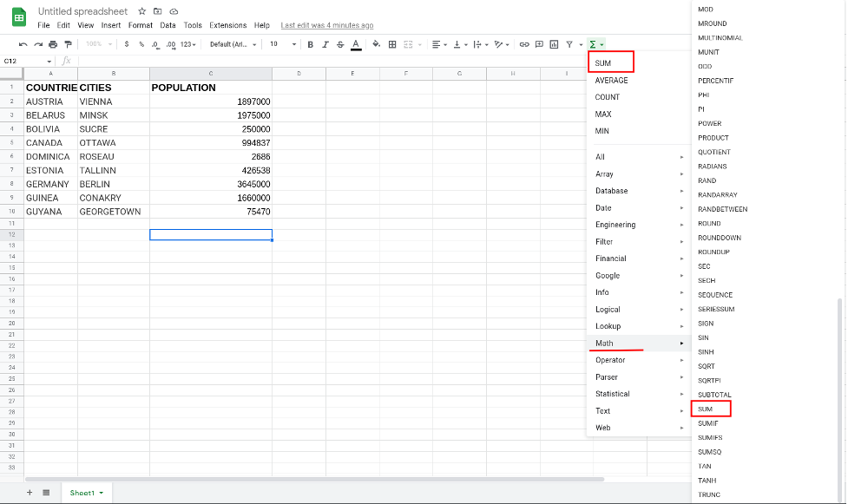Select cell with value 1897000
Screen dimensions: 848x504
point(211,101)
